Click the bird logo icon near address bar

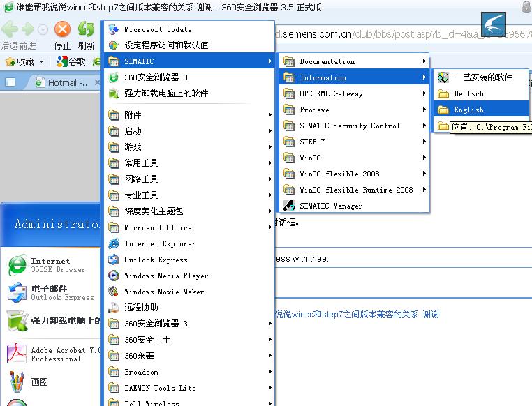pos(494,24)
